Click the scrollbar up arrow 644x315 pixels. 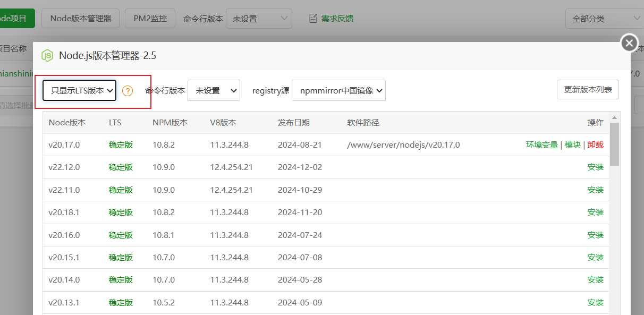point(614,117)
